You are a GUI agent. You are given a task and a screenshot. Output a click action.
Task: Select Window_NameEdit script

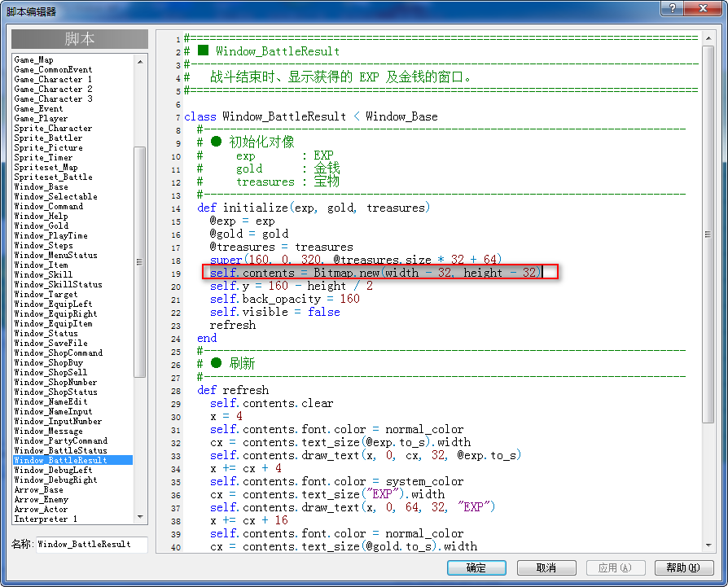[x=51, y=401]
